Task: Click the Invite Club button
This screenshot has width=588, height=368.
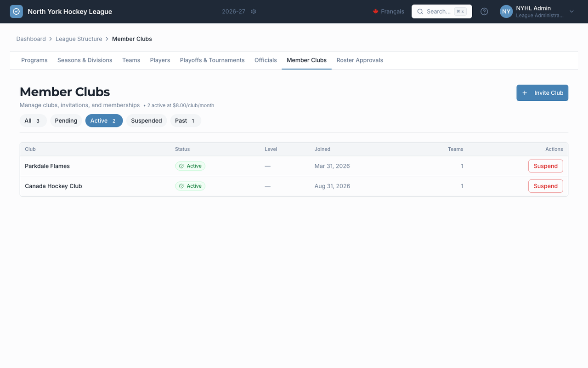Action: pos(542,93)
